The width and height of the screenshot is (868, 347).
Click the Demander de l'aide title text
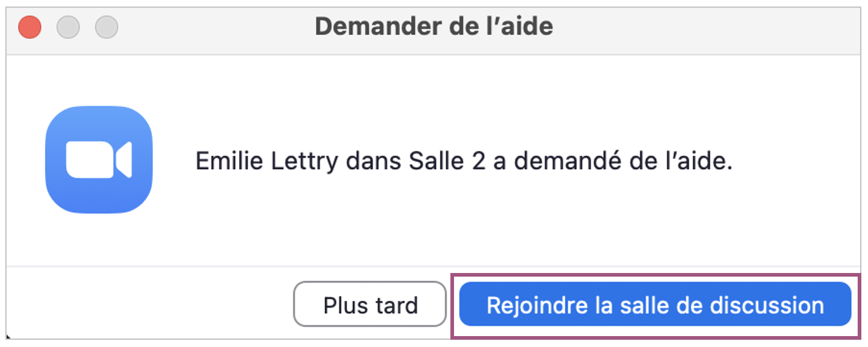(433, 27)
